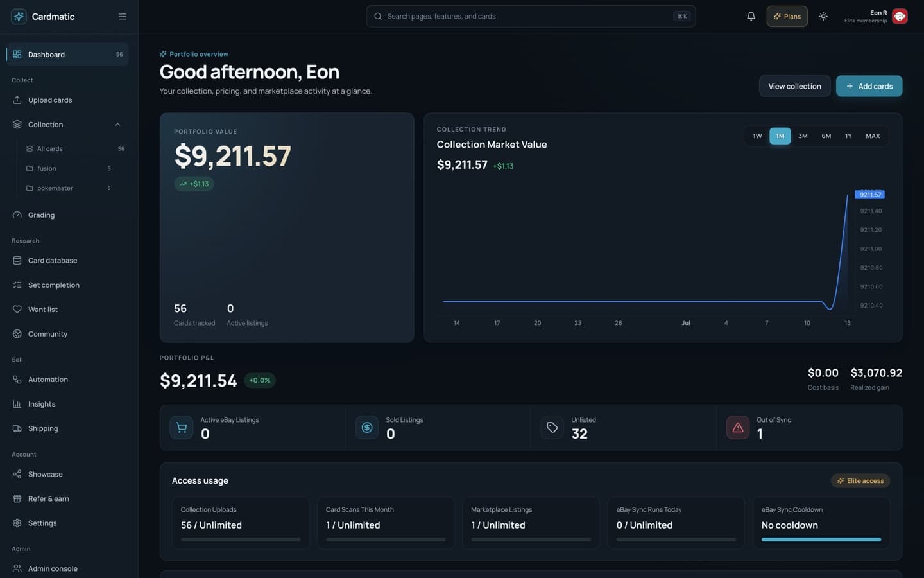This screenshot has height=578, width=924.
Task: Open the Plans button
Action: pos(787,17)
